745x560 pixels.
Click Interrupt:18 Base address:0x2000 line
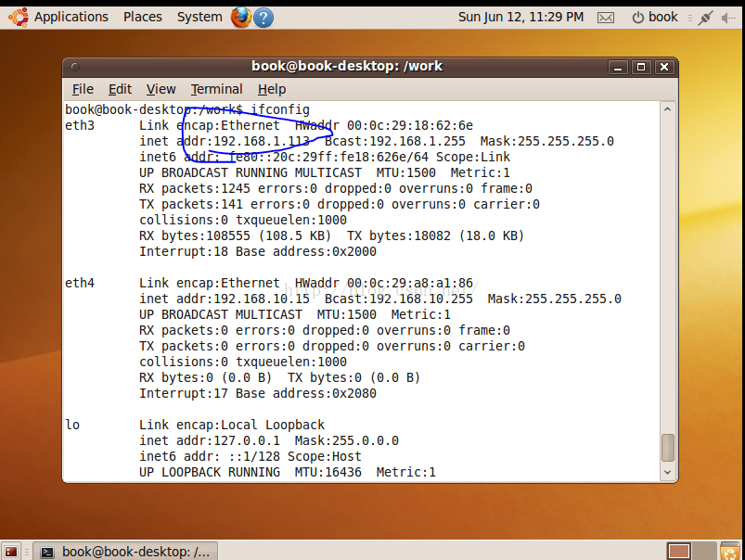point(258,251)
